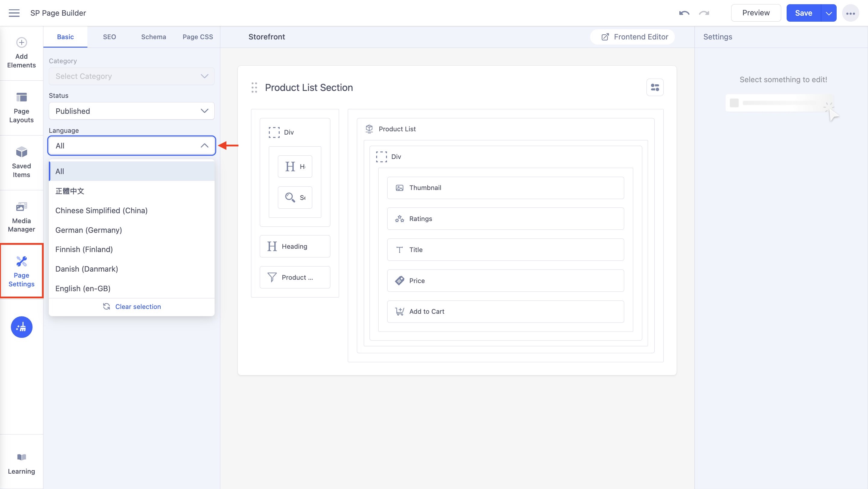
Task: Open the hamburger menu icon
Action: pyautogui.click(x=14, y=13)
